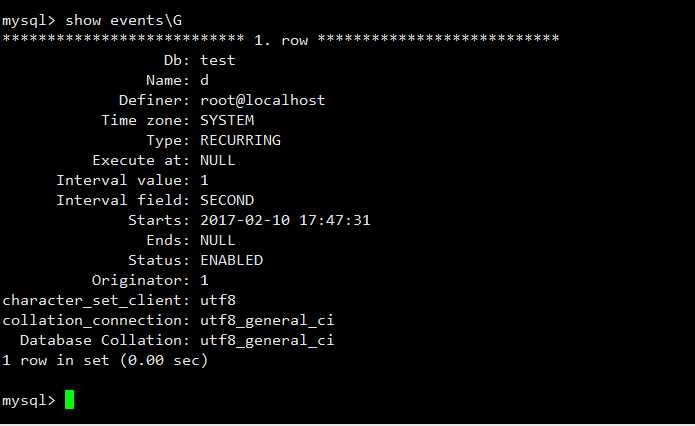Screen dimensions: 695x426
Task: Click the Name value 'd'
Action: 204,80
